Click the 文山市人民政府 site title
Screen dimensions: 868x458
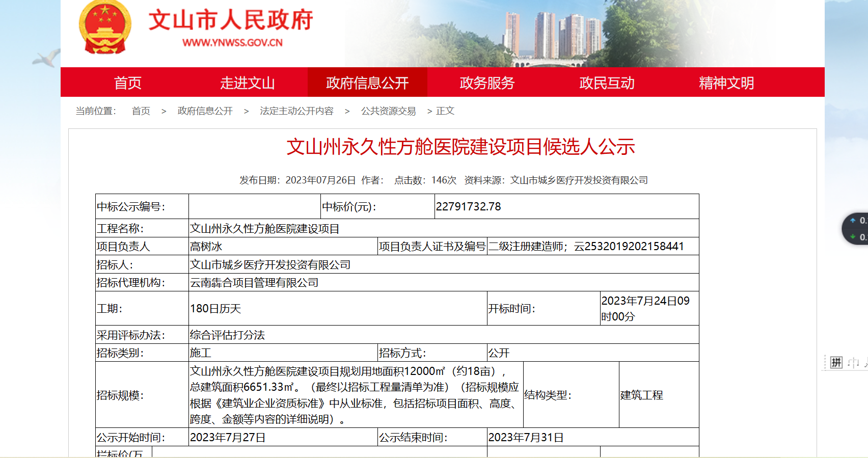point(231,20)
